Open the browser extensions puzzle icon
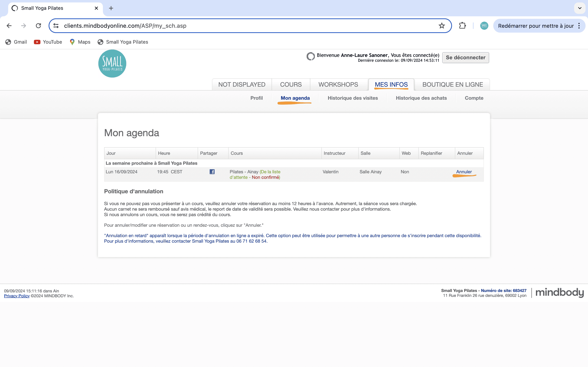Image resolution: width=588 pixels, height=367 pixels. 462,26
